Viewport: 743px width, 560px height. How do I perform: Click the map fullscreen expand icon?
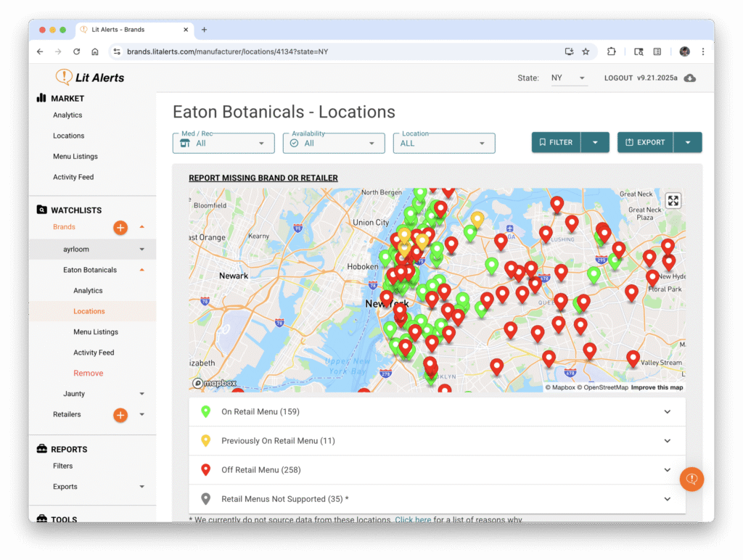point(673,201)
